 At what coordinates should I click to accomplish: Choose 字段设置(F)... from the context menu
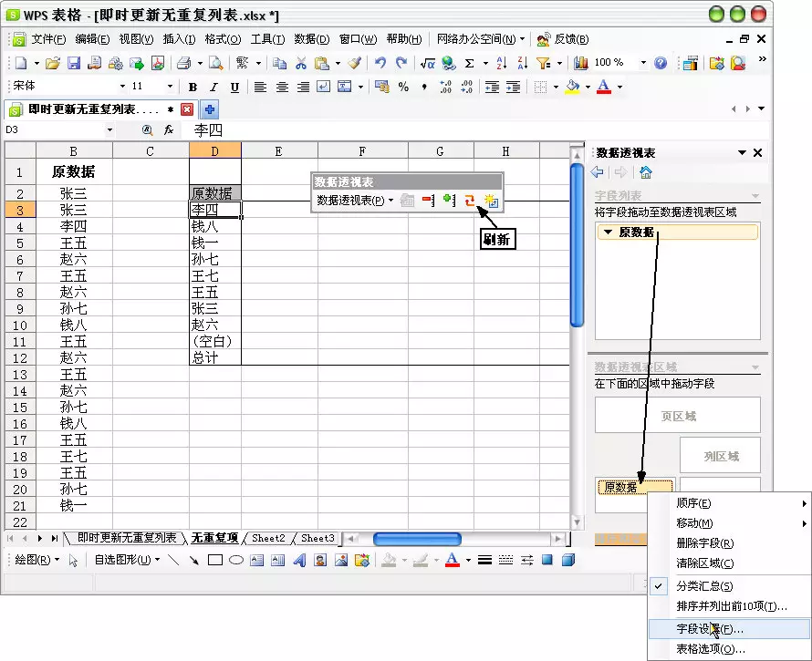click(728, 629)
